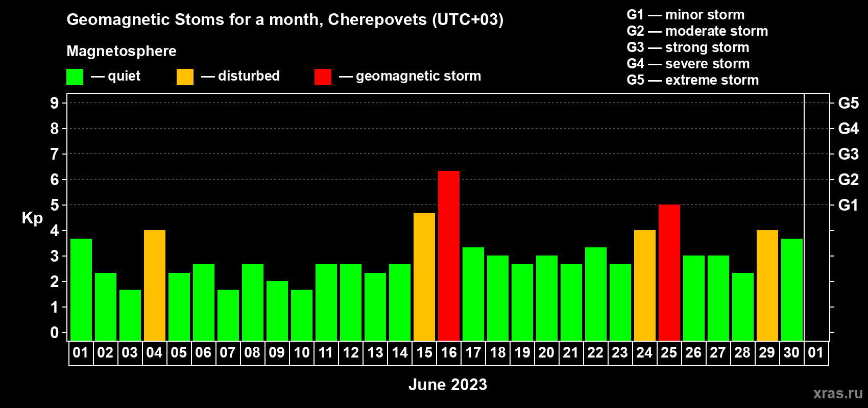Screen dimensions: 868x408
Task: Click date label 08 on the axis
Action: [x=252, y=353]
